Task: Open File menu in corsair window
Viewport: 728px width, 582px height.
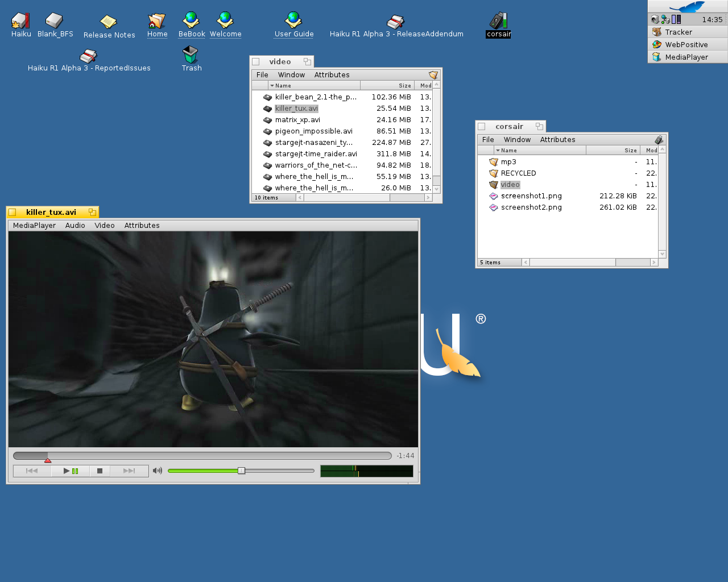Action: [x=488, y=139]
